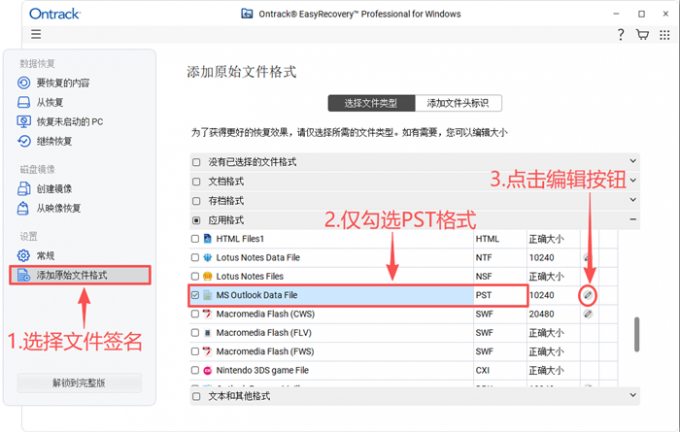The width and height of the screenshot is (680, 432).
Task: Toggle the 文档格式 checkbox
Action: pyautogui.click(x=196, y=182)
